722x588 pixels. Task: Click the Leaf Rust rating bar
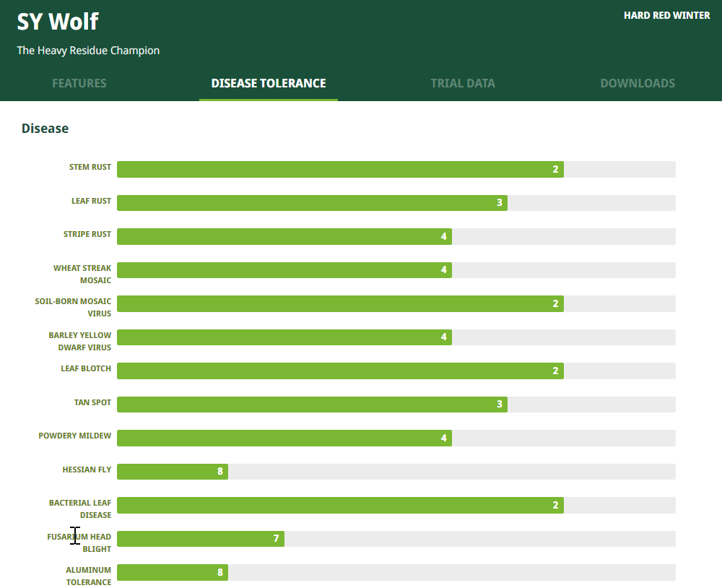tap(396, 203)
